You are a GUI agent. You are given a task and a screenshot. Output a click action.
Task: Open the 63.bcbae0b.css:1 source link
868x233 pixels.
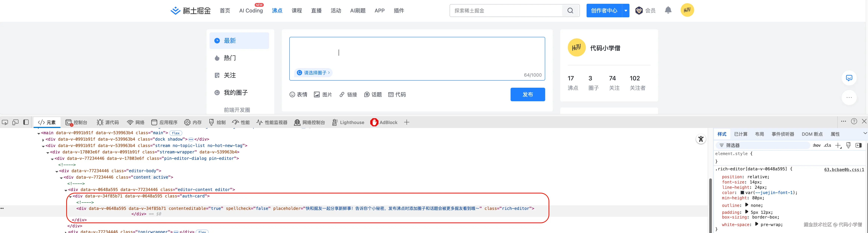pyautogui.click(x=844, y=170)
